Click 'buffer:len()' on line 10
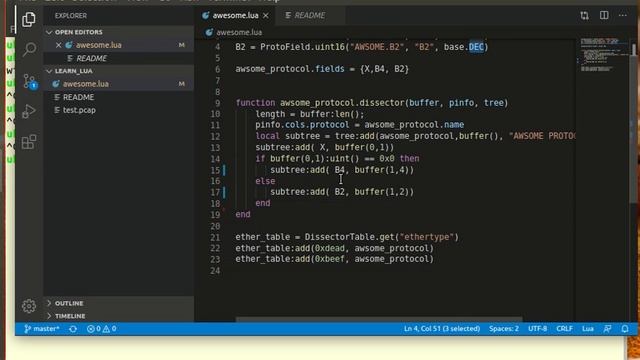Viewport: 640px width, 360px height. point(329,114)
